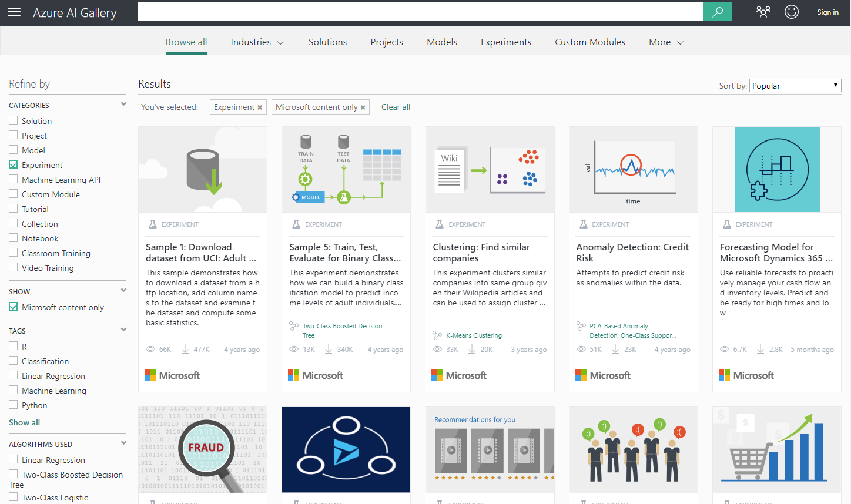The width and height of the screenshot is (851, 504).
Task: Click the Microsoft logo on Sample 5 card
Action: [316, 375]
